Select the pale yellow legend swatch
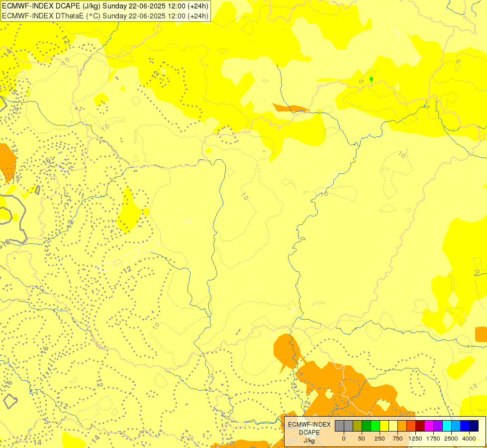 coord(393,426)
